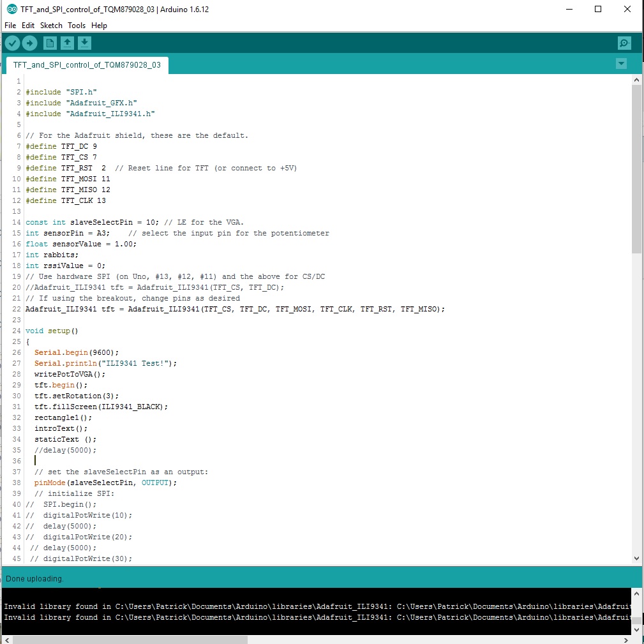Click the Arduino logo in the title bar
Image resolution: width=644 pixels, height=644 pixels.
click(11, 9)
